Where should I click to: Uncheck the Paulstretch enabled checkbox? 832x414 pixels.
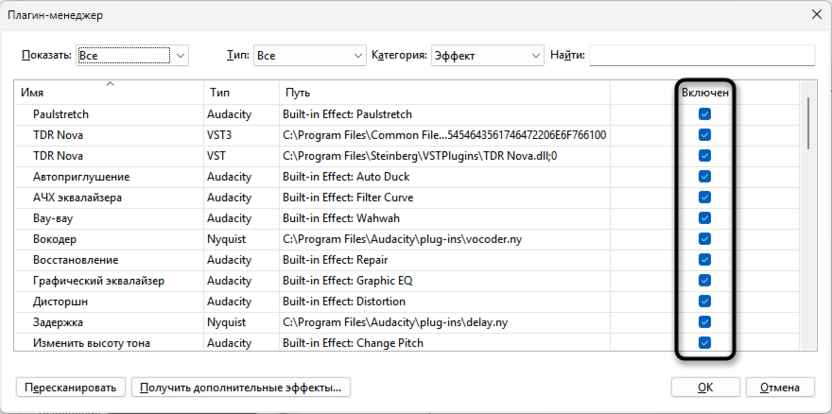tap(704, 114)
